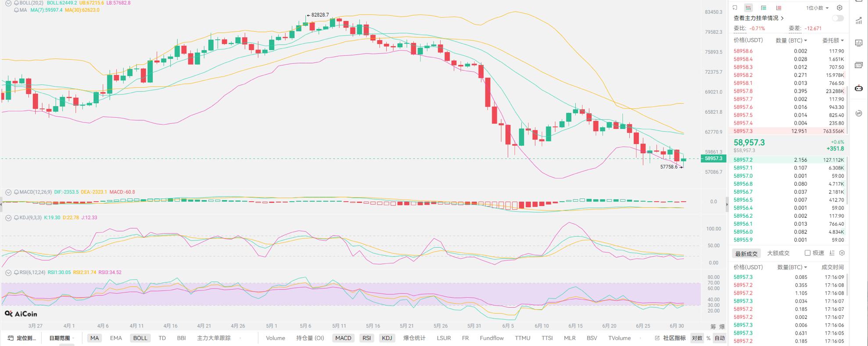The image size is (868, 346).
Task: Toggle the Fundflow sub-indicator
Action: 492,338
